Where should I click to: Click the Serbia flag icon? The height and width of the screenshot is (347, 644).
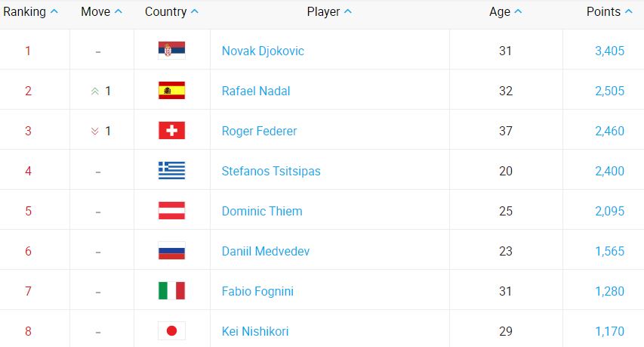point(171,51)
